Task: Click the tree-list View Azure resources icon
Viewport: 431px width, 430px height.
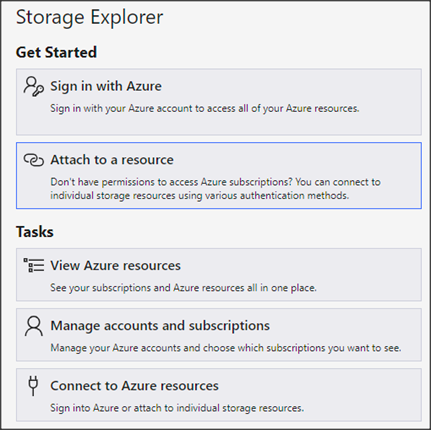Action: pos(33,265)
